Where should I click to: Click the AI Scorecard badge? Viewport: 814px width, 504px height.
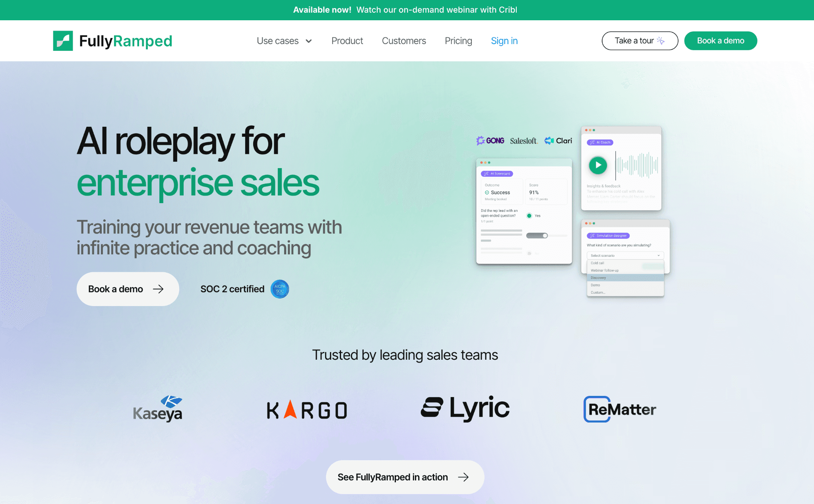(496, 174)
